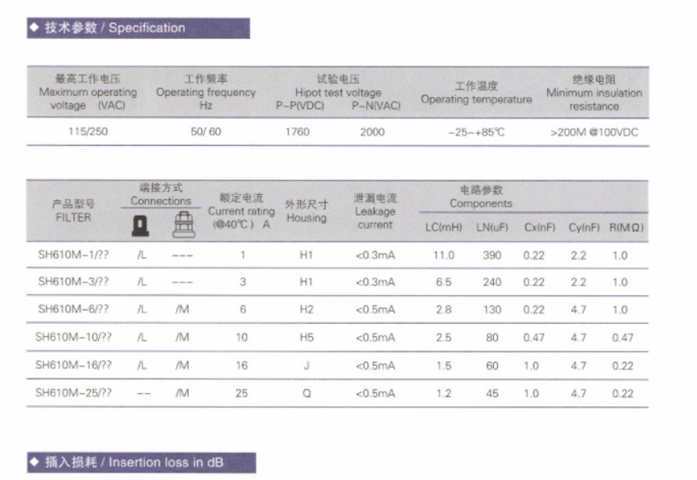Click the Leakage current column header
Screen dimensions: 697x480
(x=375, y=211)
